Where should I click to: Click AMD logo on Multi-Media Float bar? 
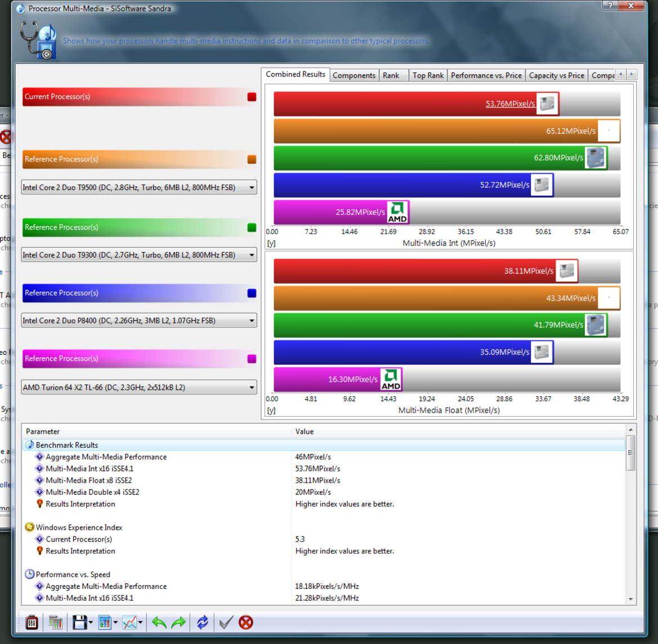(x=391, y=379)
